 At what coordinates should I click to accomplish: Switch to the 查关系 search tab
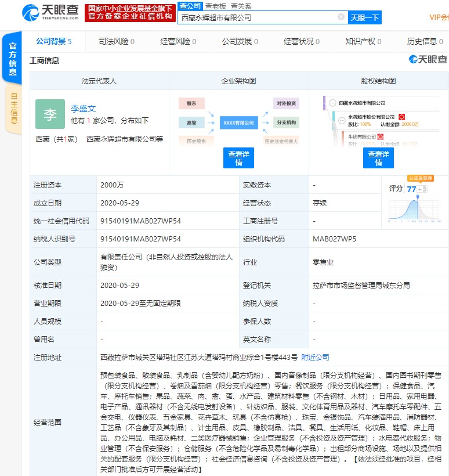pos(241,6)
